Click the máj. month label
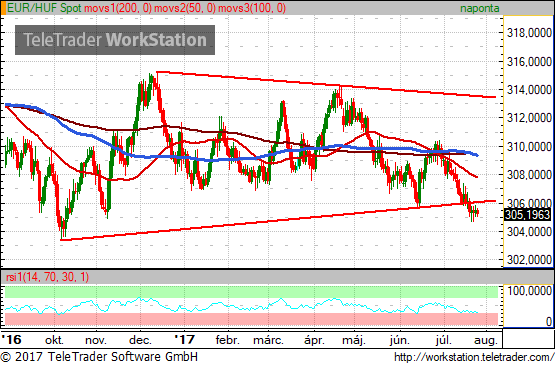Screen dimensions: 555x366 pyautogui.click(x=354, y=340)
